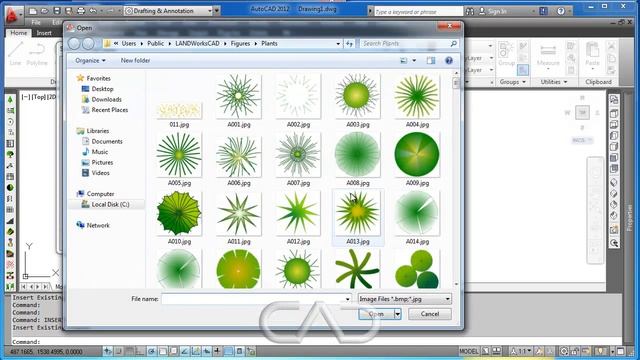Click the refresh icon beside the address bar
The height and width of the screenshot is (360, 640).
click(349, 43)
